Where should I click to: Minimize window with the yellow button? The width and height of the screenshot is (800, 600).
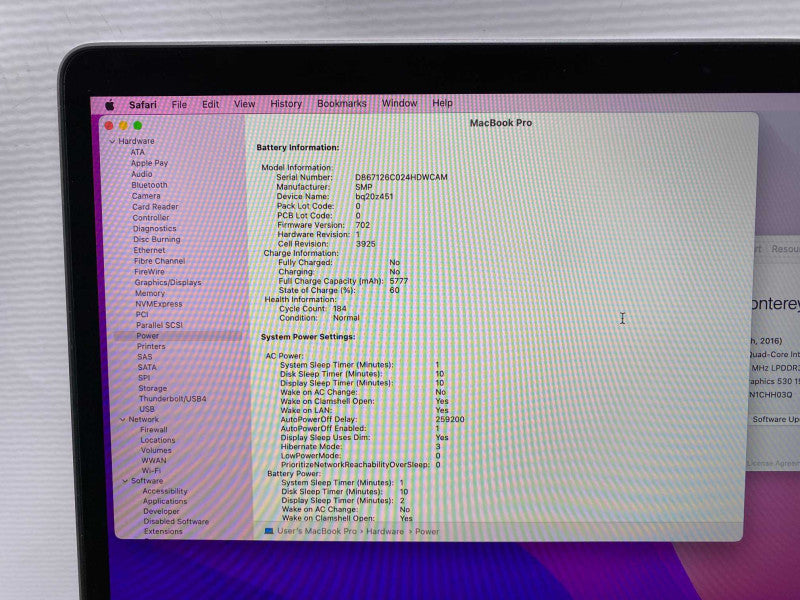pyautogui.click(x=123, y=126)
